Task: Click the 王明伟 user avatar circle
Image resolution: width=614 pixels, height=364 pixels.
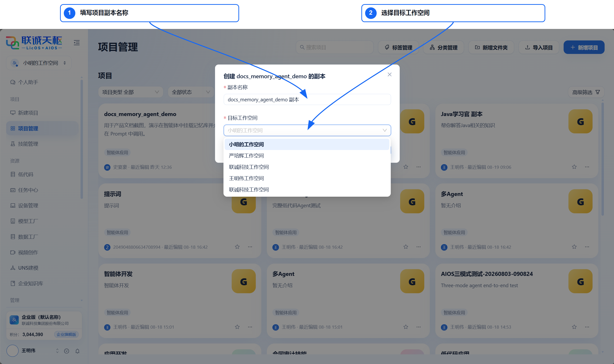Action: [x=13, y=351]
